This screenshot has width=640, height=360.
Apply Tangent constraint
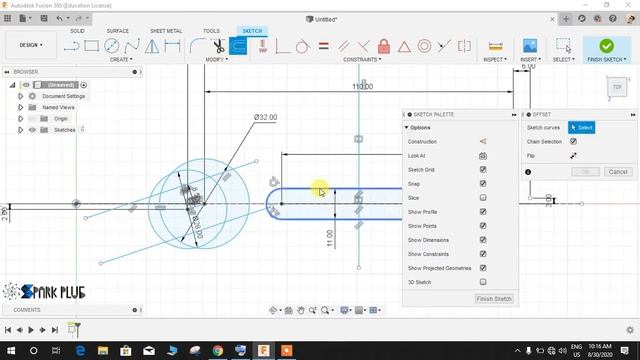[302, 47]
